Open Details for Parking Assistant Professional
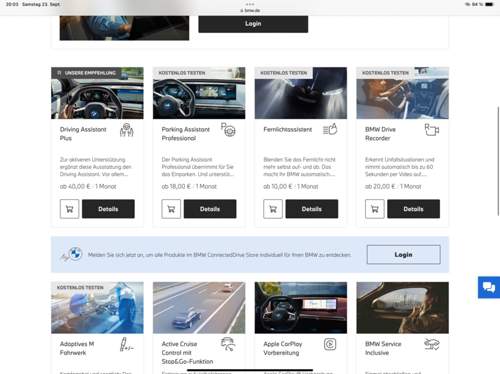The image size is (500, 374). [x=210, y=209]
